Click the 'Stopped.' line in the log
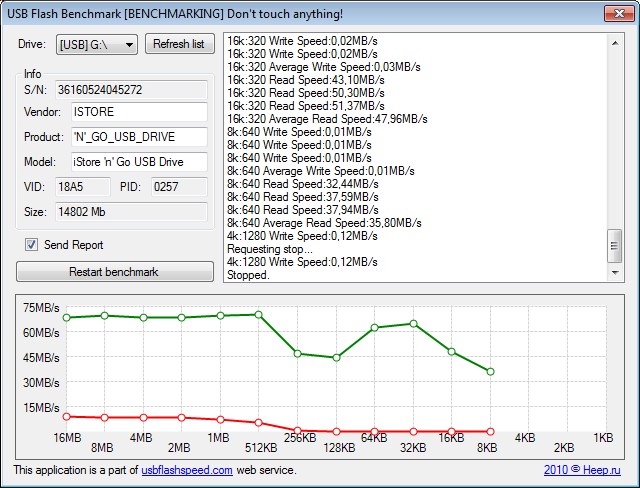 tap(249, 275)
